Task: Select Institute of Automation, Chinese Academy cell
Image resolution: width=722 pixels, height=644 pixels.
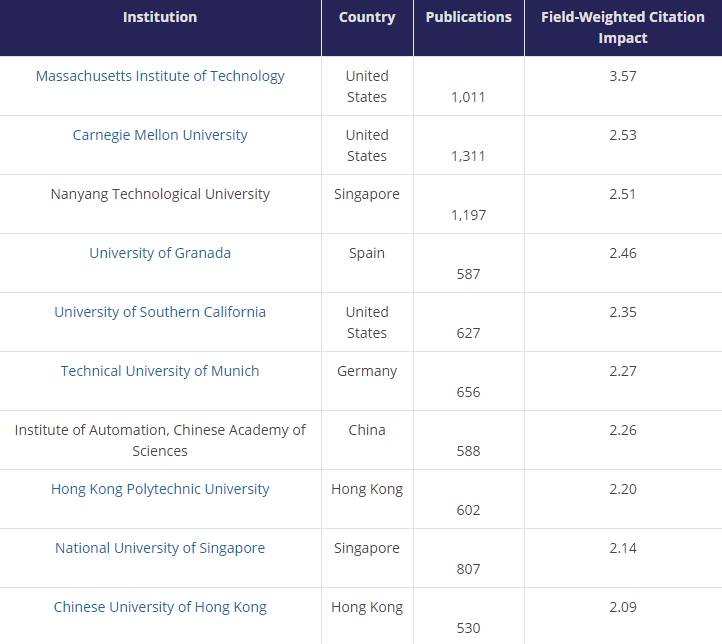Action: (160, 440)
